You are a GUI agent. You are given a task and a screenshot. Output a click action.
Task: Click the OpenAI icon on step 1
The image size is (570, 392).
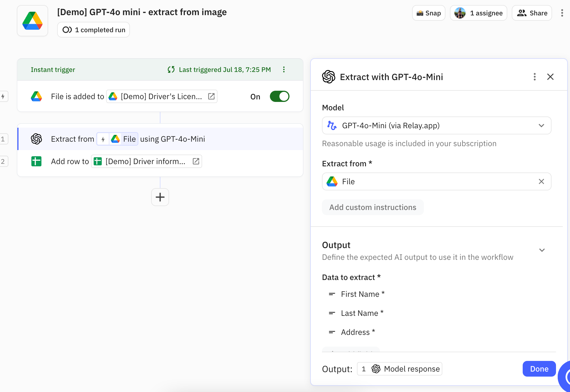coord(36,139)
